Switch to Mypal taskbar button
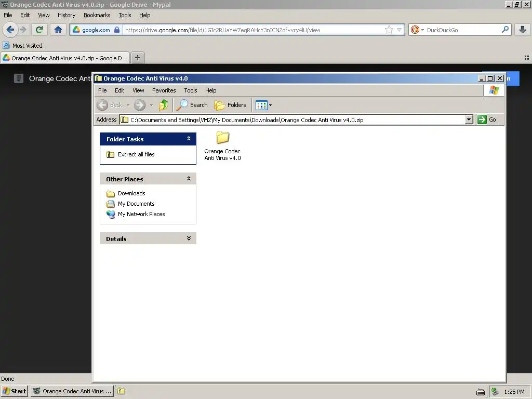This screenshot has width=532, height=399. [72, 391]
